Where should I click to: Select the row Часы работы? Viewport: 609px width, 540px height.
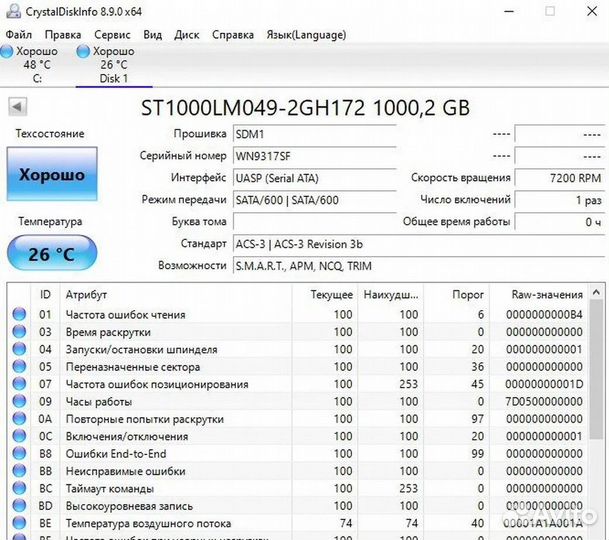point(298,401)
